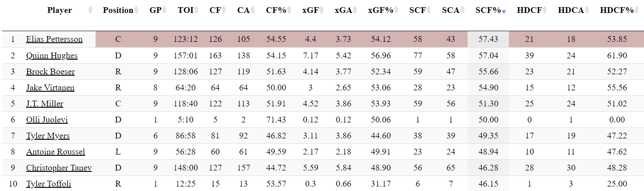
Task: Sort by HDCF% column arrows
Action: [x=637, y=10]
